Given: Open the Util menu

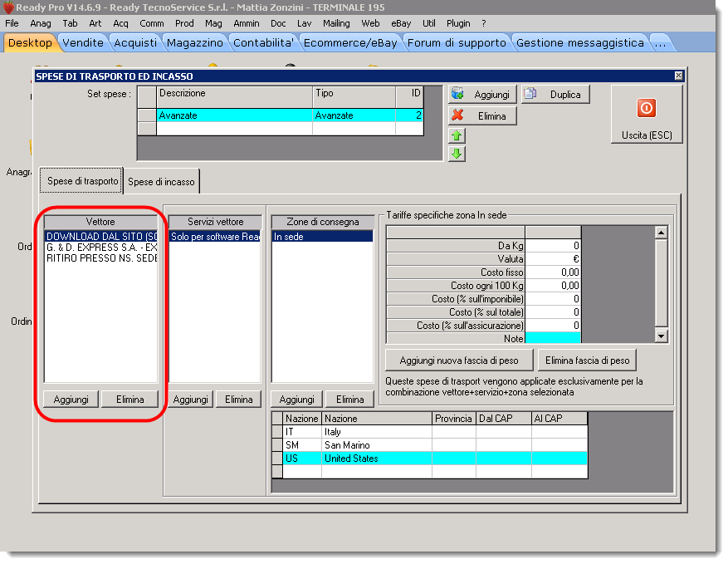Looking at the screenshot, I should pyautogui.click(x=429, y=23).
